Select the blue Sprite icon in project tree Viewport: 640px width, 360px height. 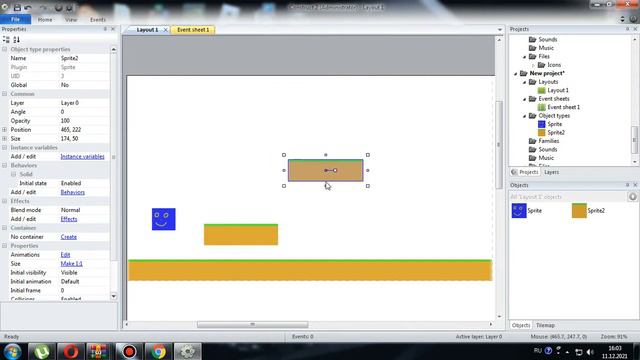pos(542,124)
